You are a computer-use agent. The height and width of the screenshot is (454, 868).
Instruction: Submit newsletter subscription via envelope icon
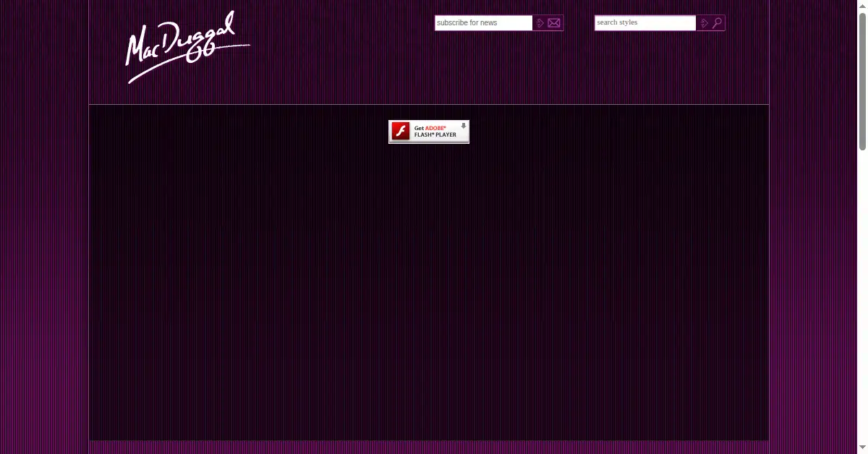coord(548,23)
